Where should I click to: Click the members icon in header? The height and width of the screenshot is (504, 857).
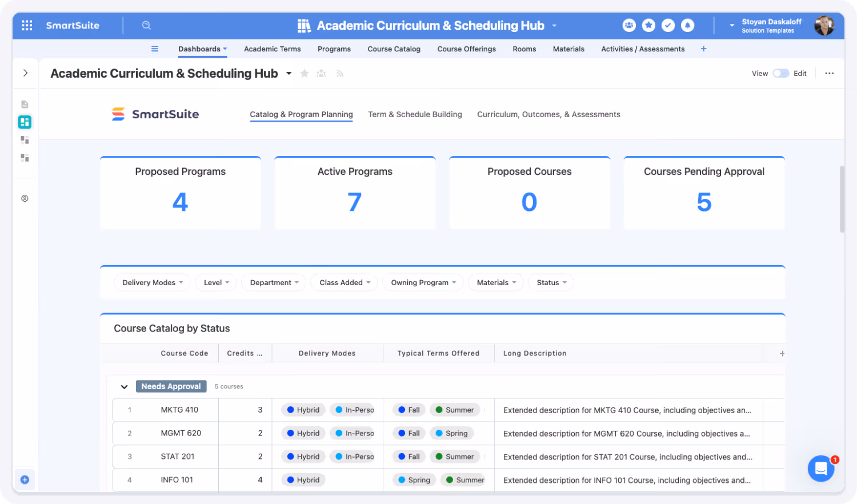point(629,25)
